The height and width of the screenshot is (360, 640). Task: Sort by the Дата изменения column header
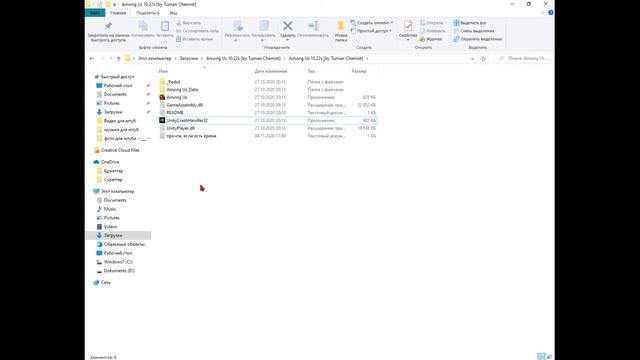pos(271,71)
